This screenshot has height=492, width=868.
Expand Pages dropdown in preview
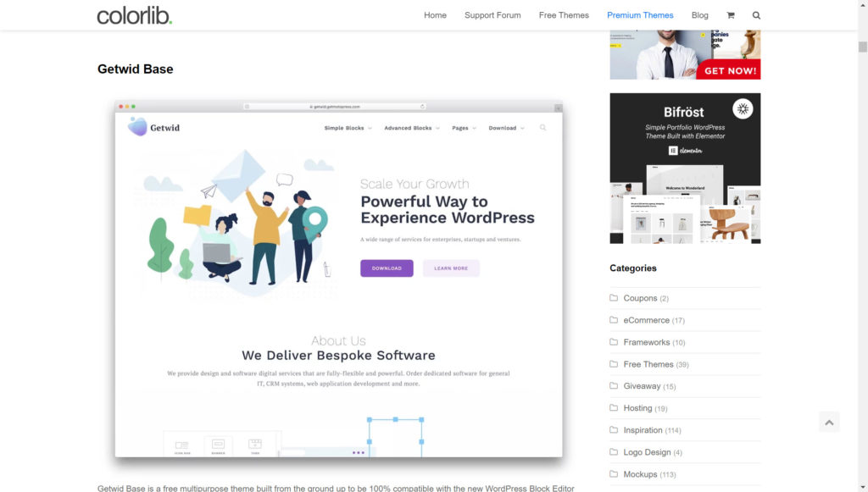coord(464,128)
